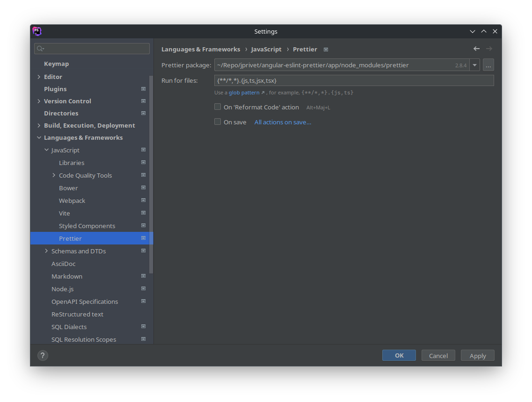Click project-level icon beside JavaScript row
Viewport: 532px width, 402px height.
click(x=143, y=150)
